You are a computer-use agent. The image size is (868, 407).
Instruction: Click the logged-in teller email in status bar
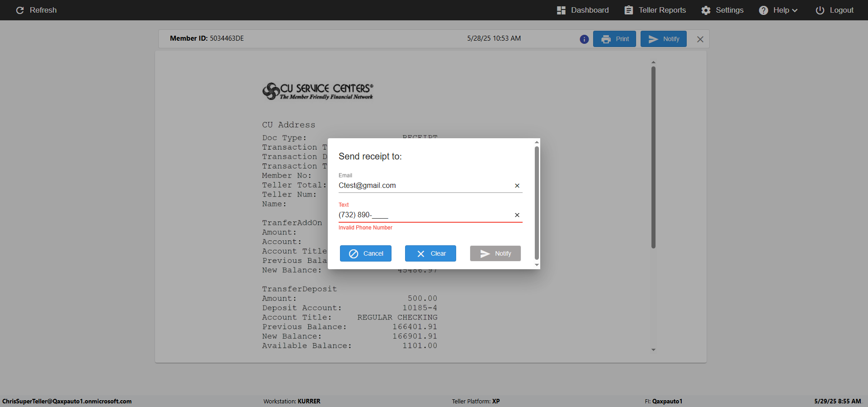(x=67, y=401)
